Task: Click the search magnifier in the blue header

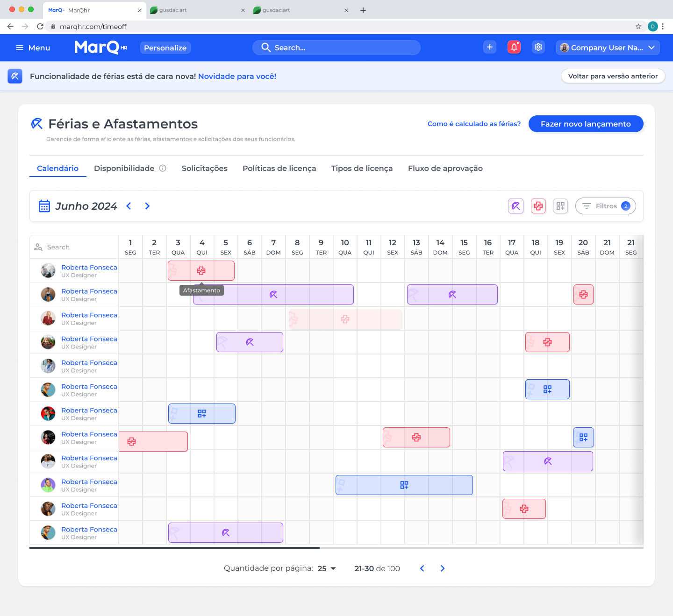Action: 266,47
